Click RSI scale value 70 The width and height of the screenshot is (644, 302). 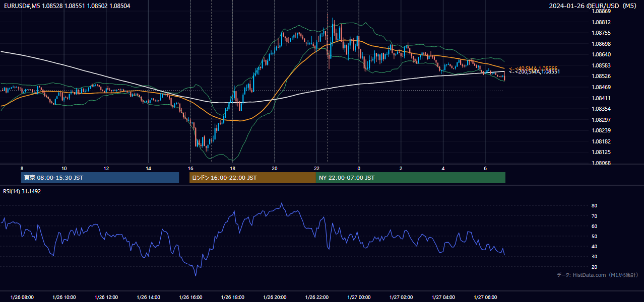tap(595, 216)
